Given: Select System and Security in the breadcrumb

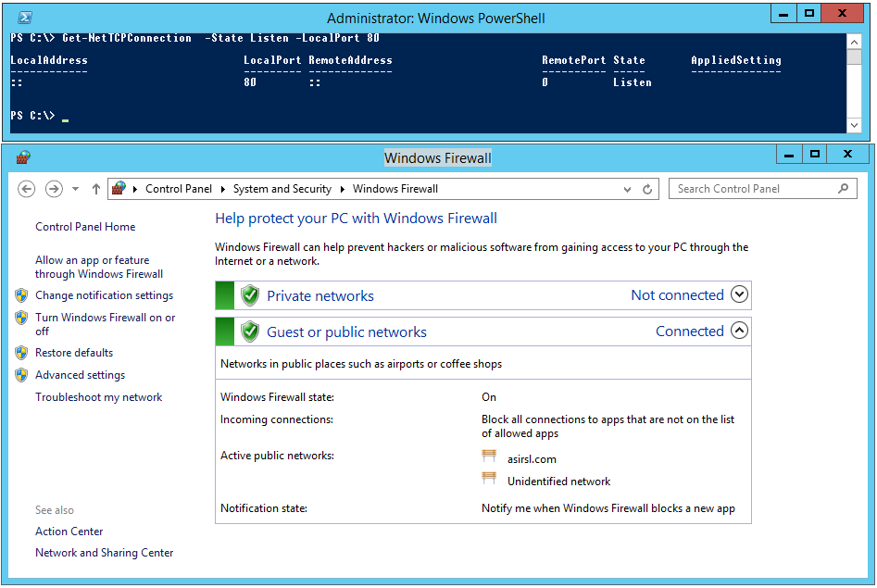Looking at the screenshot, I should click(x=282, y=189).
